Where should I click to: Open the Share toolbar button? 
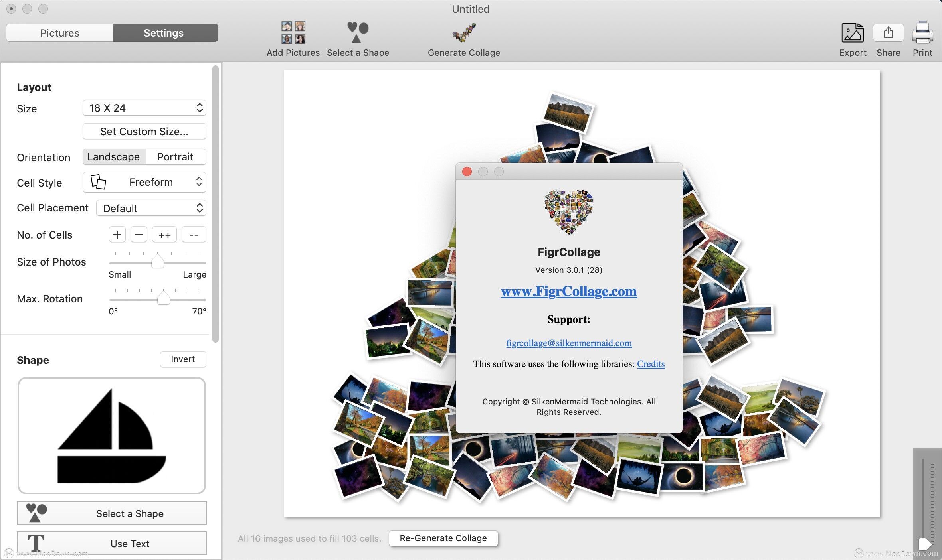(888, 33)
